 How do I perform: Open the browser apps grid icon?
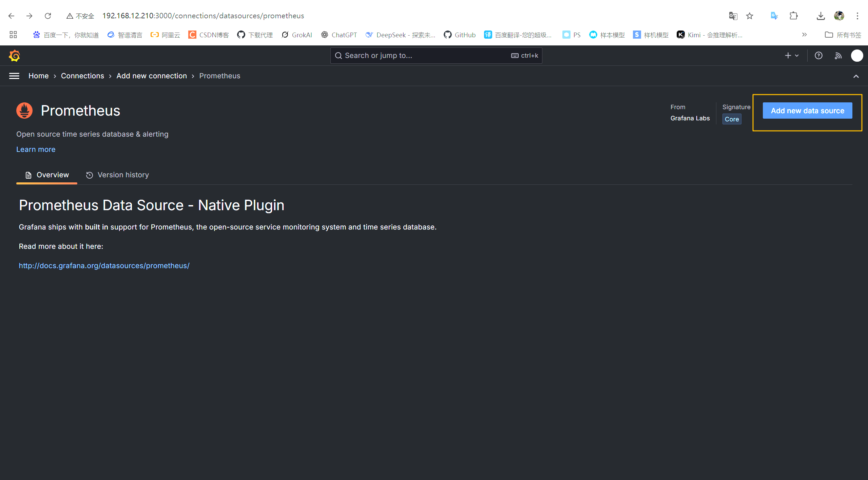pyautogui.click(x=13, y=35)
